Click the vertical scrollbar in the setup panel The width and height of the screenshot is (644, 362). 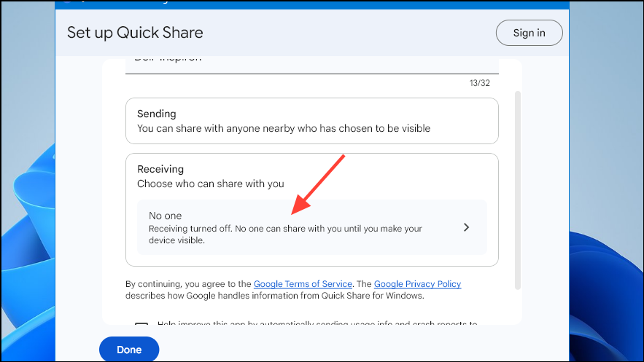(x=518, y=191)
